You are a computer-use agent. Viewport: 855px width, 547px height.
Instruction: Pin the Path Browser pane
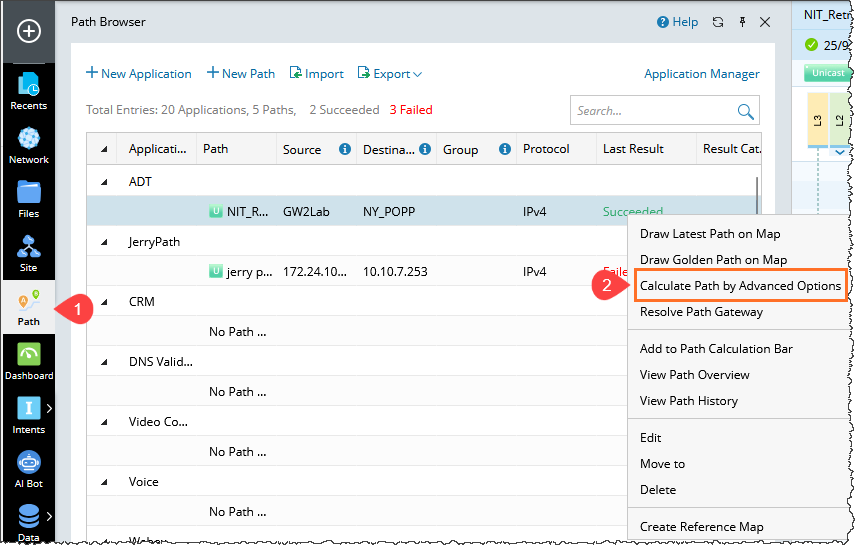tap(742, 22)
